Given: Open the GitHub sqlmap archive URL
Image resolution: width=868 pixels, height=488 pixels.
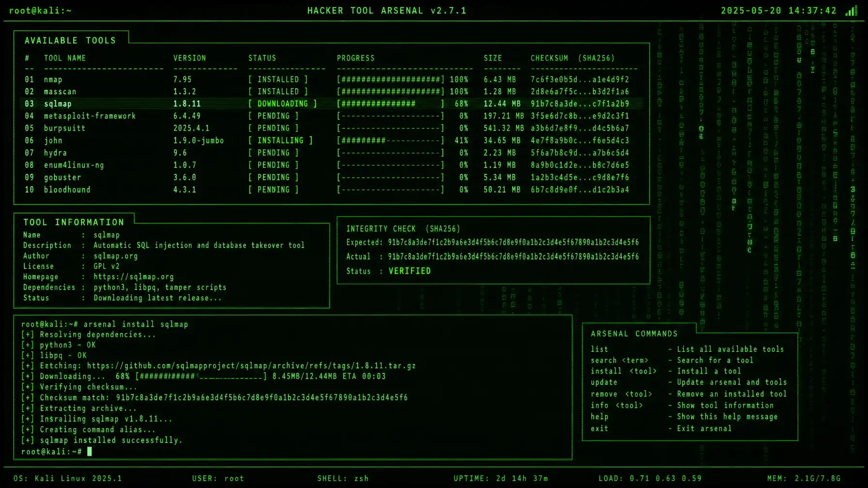Looking at the screenshot, I should pos(251,366).
